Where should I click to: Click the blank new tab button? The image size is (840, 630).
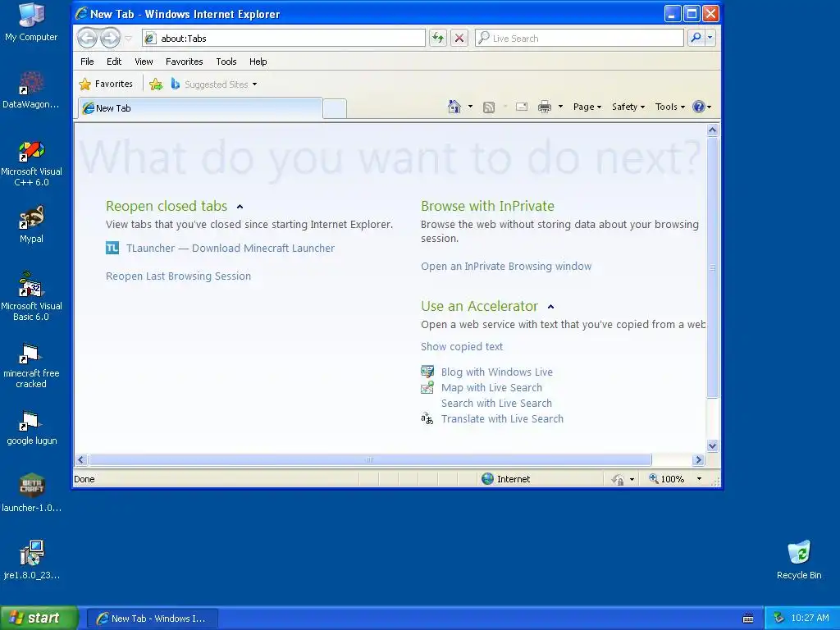click(x=335, y=109)
